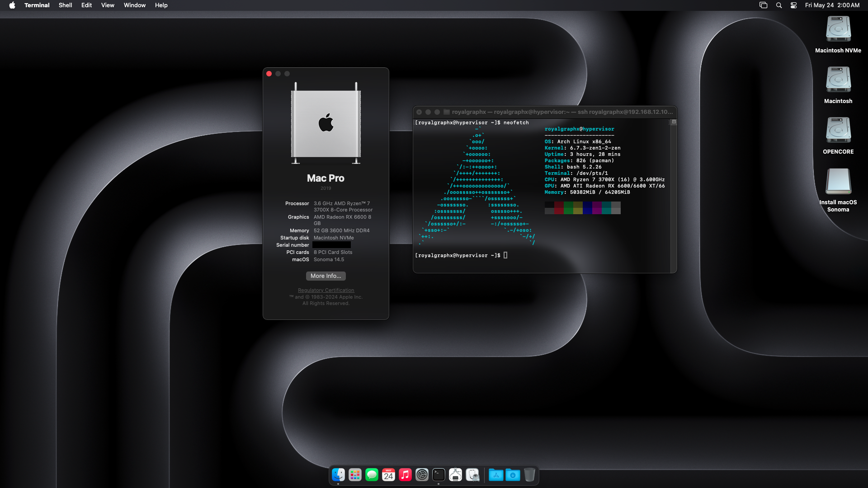The width and height of the screenshot is (868, 488).
Task: Click the Terminal vertical scrollbar track
Action: click(x=674, y=199)
